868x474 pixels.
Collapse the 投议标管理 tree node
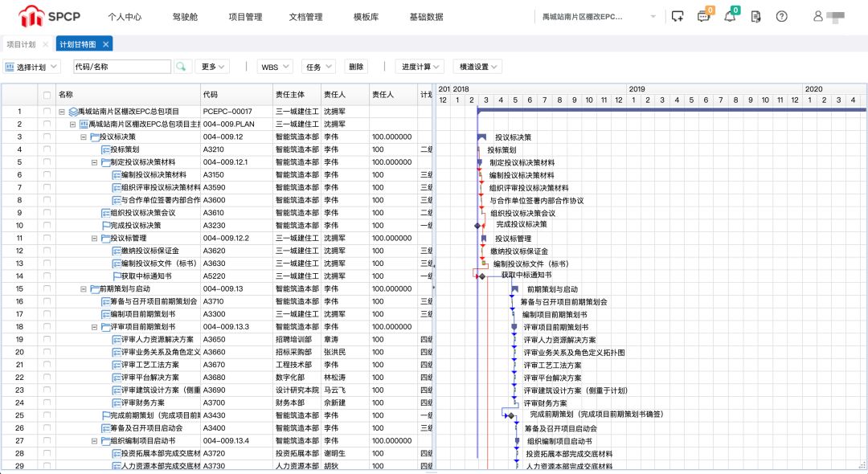[94, 239]
